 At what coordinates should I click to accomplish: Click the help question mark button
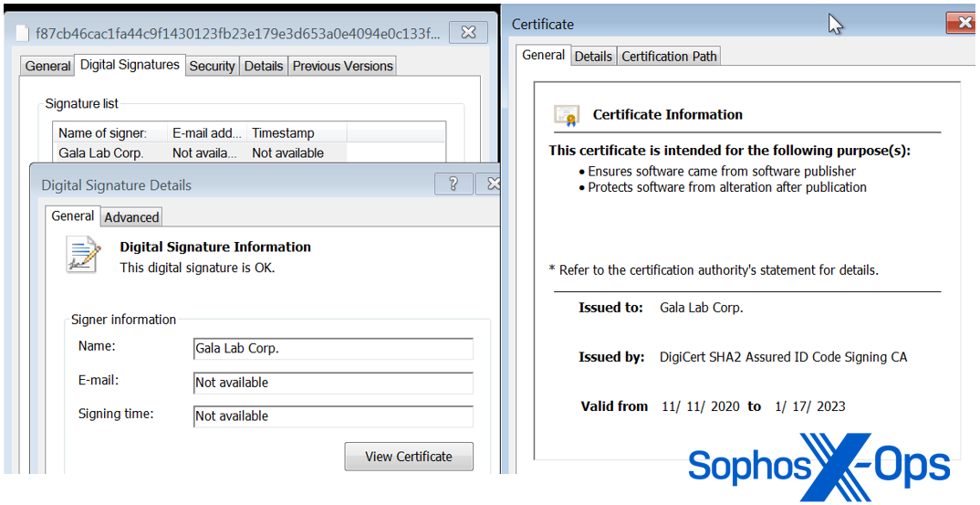coord(454,184)
